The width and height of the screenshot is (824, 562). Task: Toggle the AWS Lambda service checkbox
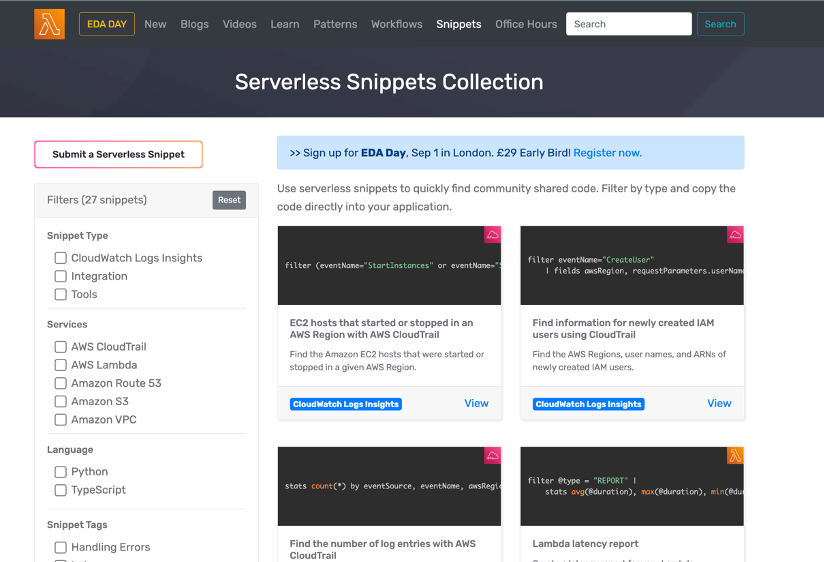(x=60, y=365)
